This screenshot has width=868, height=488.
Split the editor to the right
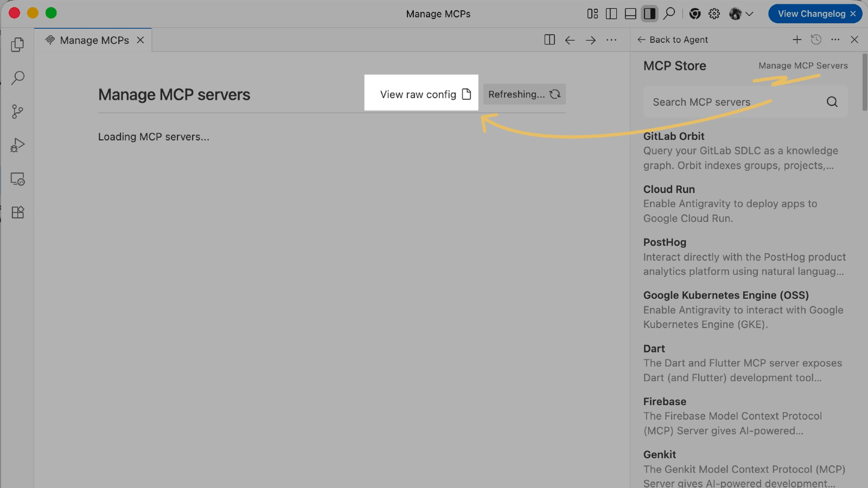pos(550,40)
